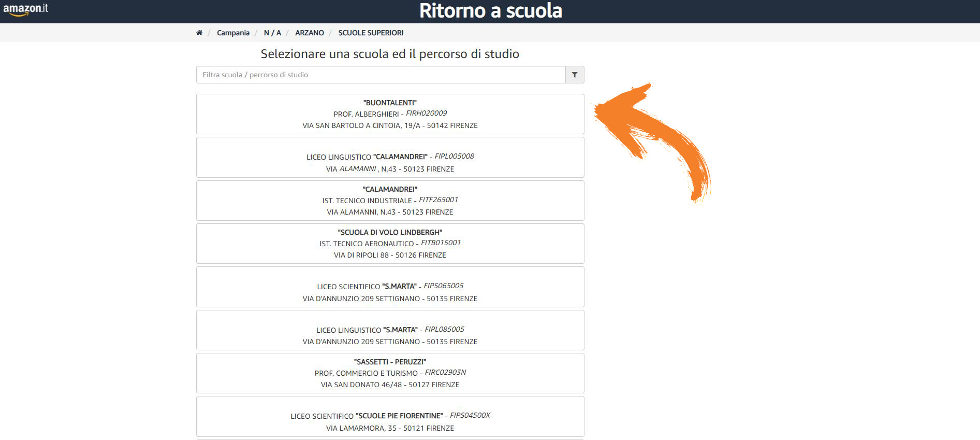
Task: Open the N / A breadcrumb
Action: 272,33
